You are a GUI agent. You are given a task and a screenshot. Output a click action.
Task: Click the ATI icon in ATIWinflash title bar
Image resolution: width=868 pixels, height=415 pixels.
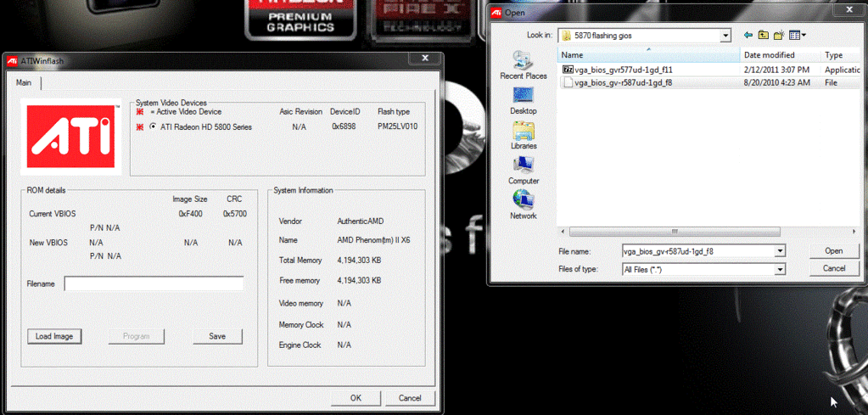tap(12, 61)
